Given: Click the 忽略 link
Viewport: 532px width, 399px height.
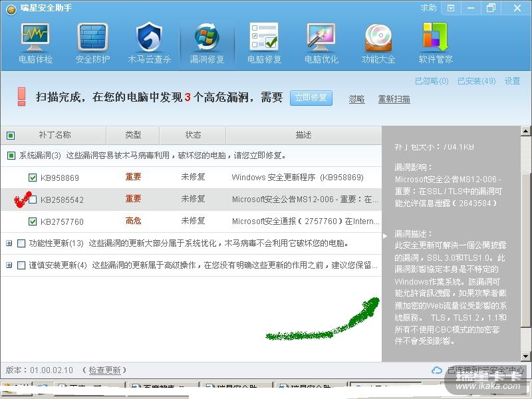Looking at the screenshot, I should [356, 99].
